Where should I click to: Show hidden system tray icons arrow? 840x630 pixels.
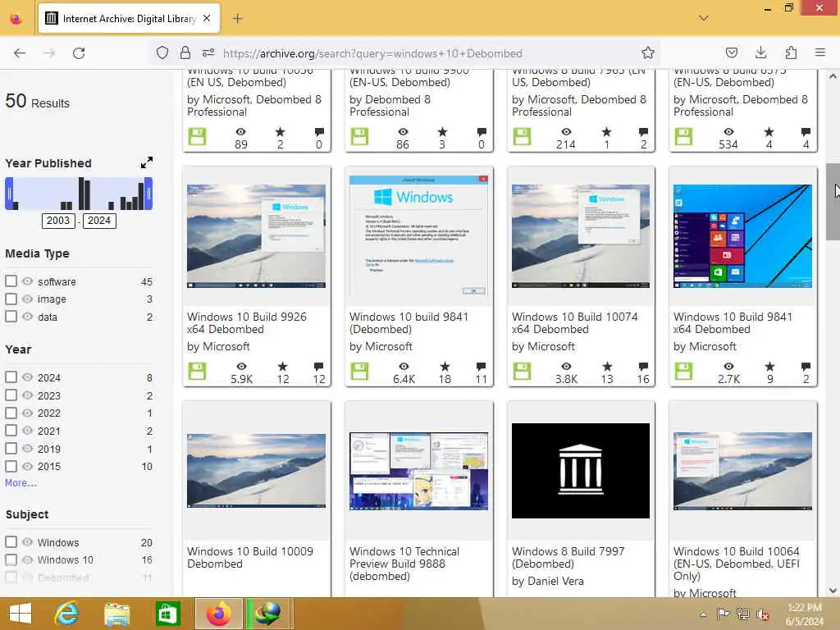click(703, 614)
